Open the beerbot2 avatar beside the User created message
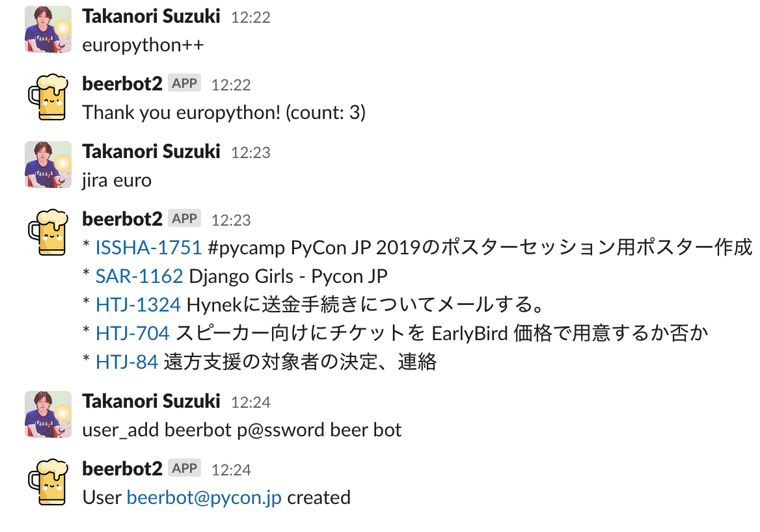The image size is (760, 532). [x=47, y=482]
